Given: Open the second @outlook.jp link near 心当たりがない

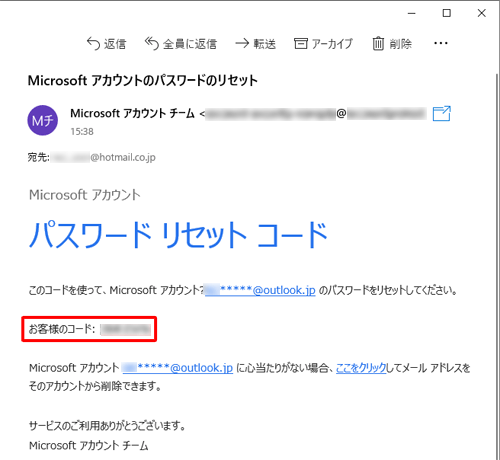Looking at the screenshot, I should click(x=178, y=368).
